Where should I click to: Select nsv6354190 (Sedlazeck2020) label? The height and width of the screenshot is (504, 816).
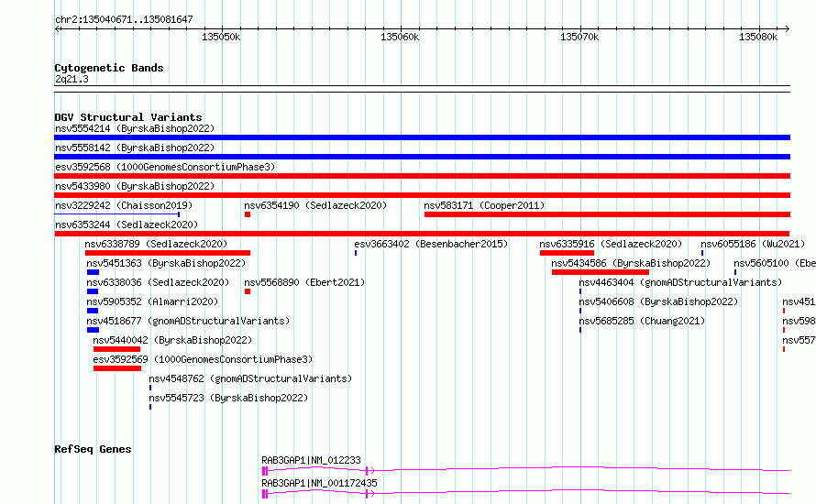(x=315, y=205)
